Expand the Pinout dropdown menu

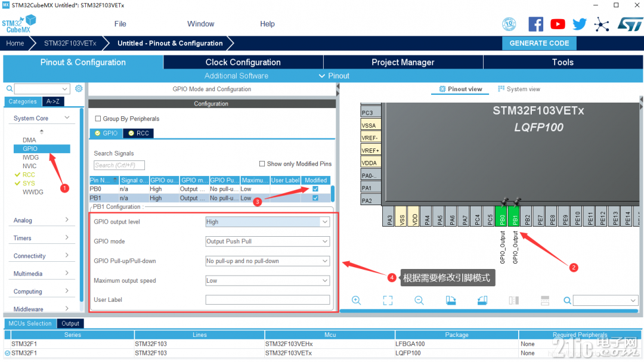coord(334,76)
